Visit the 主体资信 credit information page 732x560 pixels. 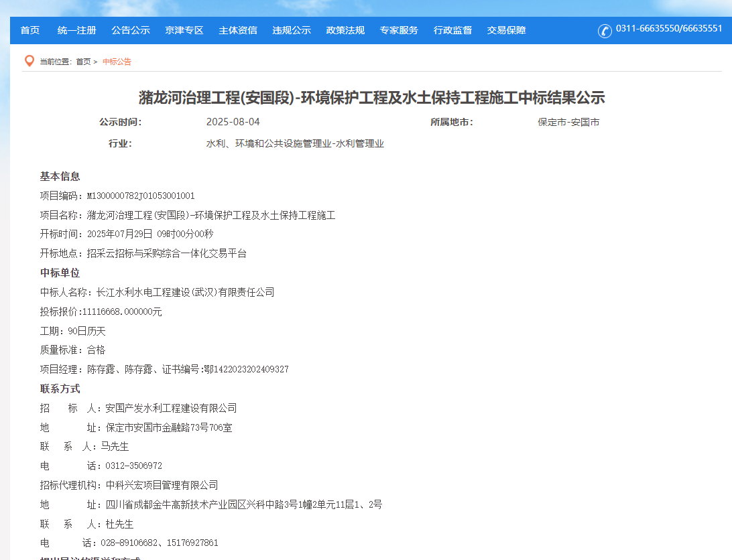click(x=237, y=30)
